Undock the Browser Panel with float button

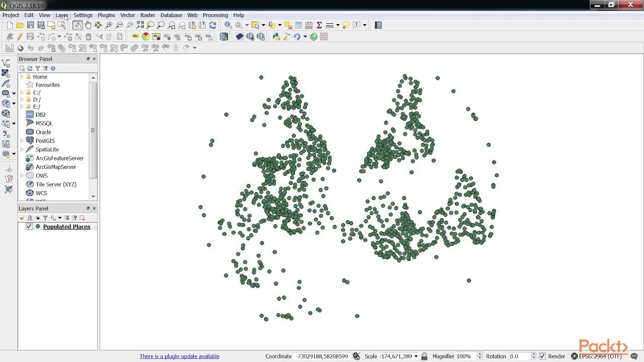88,59
